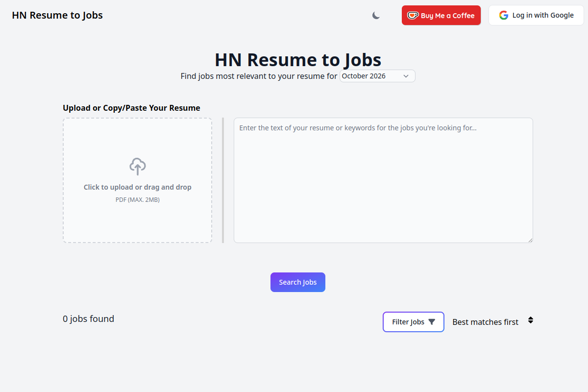Open the HN Resume to Jobs home link
Screen dimensions: 588x392
click(x=57, y=15)
